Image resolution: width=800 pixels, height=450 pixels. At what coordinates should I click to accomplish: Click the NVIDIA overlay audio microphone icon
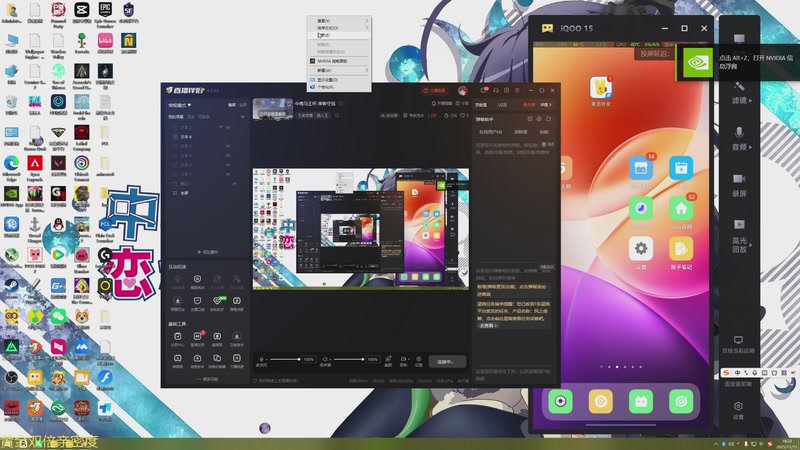[739, 132]
